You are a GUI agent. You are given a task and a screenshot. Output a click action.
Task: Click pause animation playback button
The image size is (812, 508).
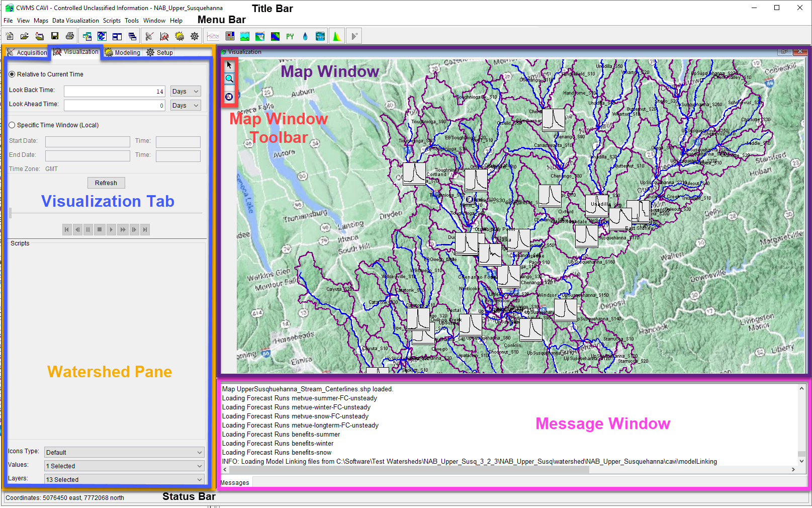[88, 230]
